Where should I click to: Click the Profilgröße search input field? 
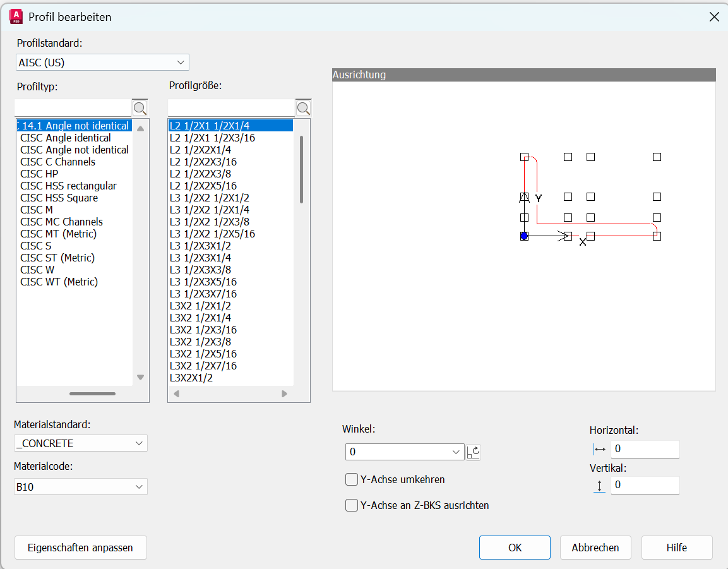tap(231, 108)
